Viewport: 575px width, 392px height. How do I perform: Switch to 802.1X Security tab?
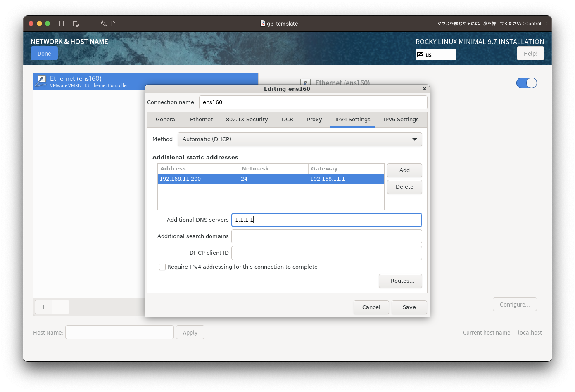[x=247, y=120]
